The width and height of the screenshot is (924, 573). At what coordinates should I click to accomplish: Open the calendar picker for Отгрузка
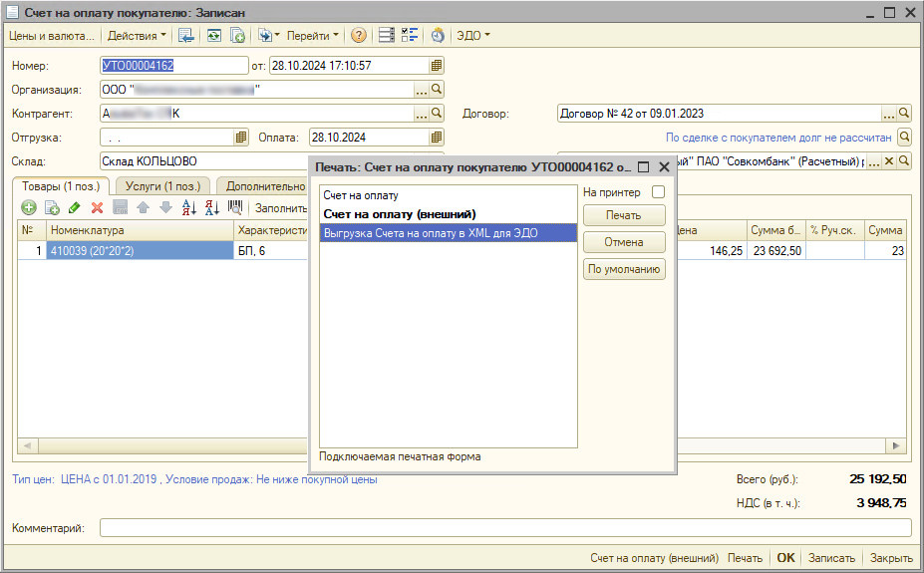coord(240,138)
